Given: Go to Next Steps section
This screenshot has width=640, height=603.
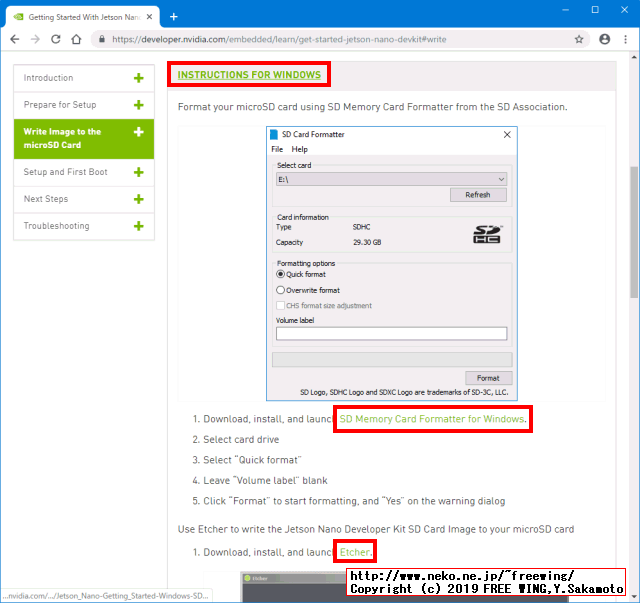Looking at the screenshot, I should tap(84, 199).
